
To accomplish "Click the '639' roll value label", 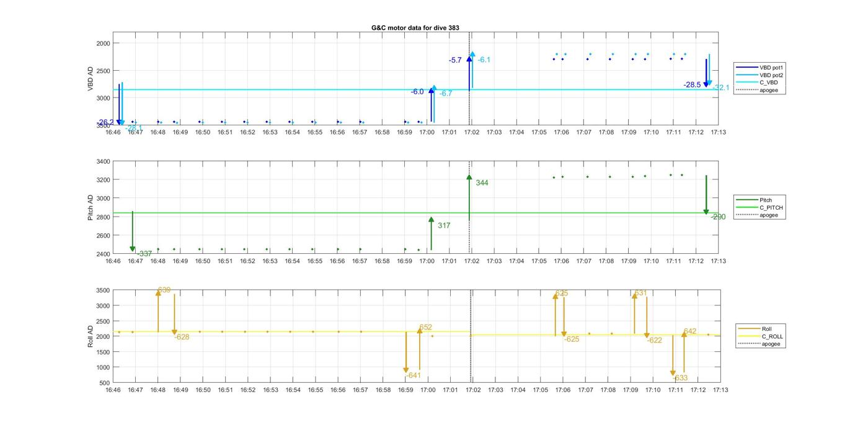I will (x=164, y=290).
